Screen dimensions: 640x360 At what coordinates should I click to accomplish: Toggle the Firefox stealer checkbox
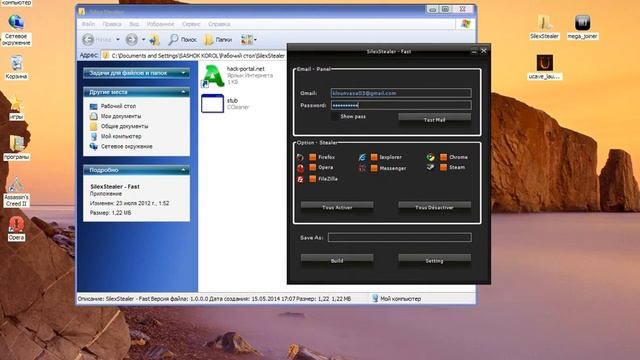click(313, 157)
